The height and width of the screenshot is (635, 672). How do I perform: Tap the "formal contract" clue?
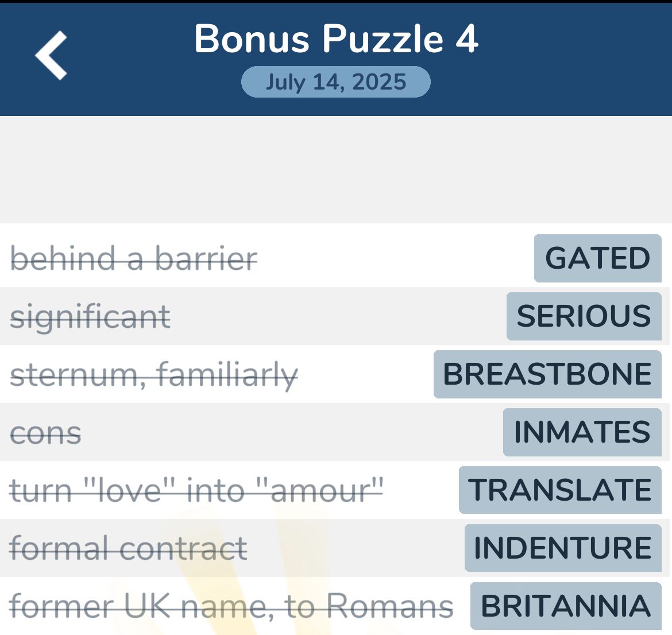point(129,548)
